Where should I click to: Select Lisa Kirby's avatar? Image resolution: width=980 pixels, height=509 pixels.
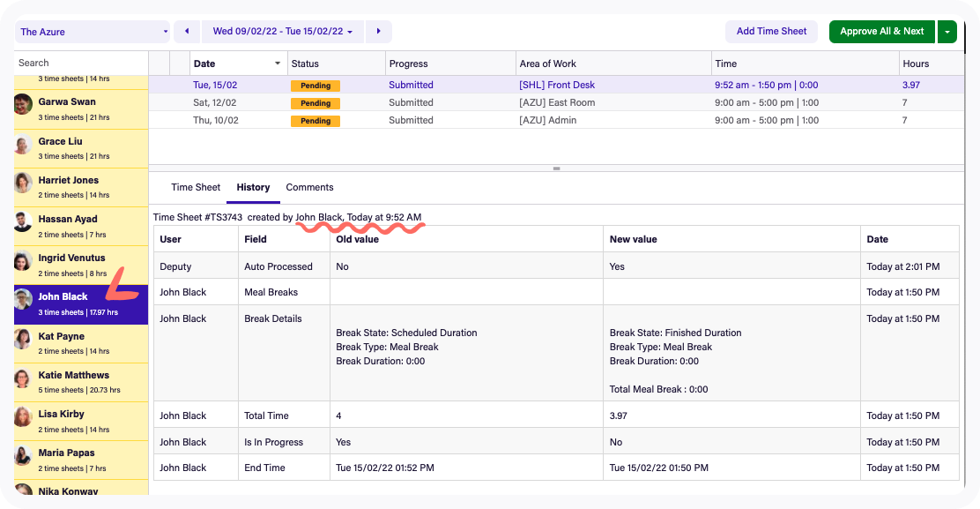23,416
